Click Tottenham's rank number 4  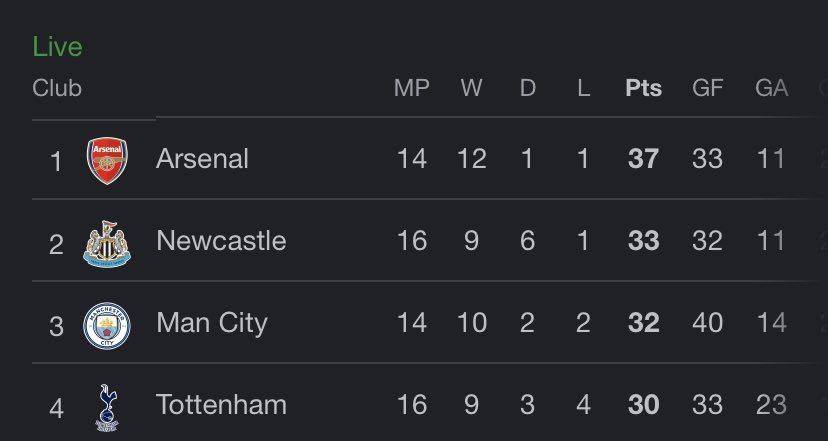(57, 409)
